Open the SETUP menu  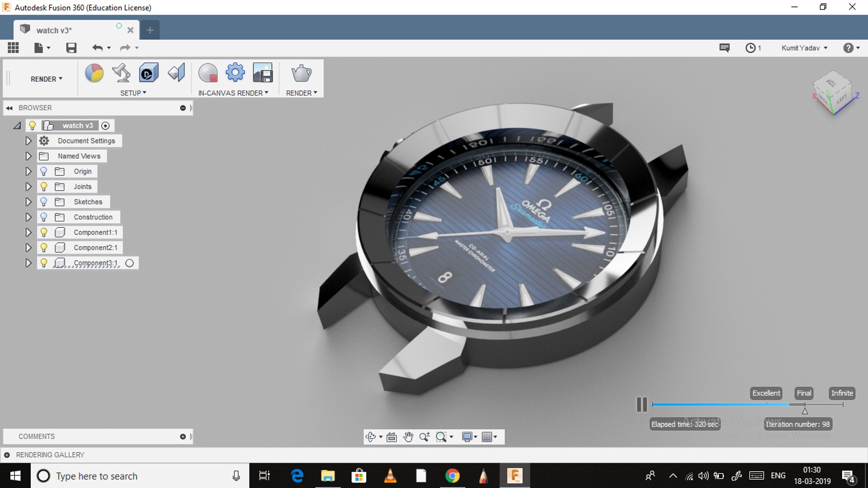coord(133,93)
